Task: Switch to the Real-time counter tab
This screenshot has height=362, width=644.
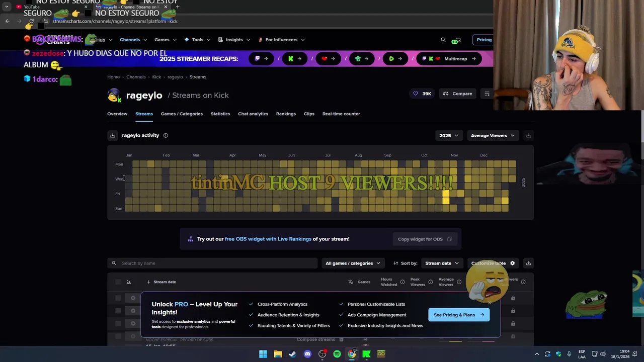Action: click(341, 114)
